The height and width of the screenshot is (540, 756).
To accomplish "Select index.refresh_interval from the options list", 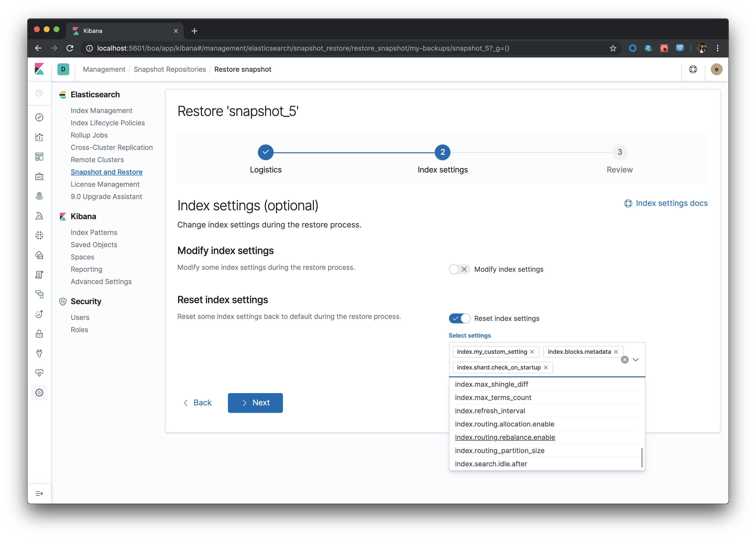I will pos(490,411).
